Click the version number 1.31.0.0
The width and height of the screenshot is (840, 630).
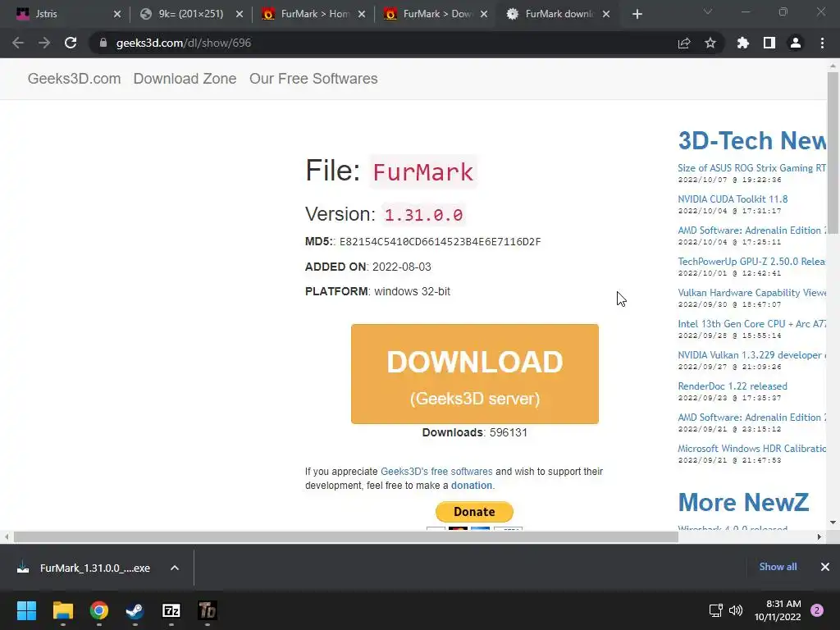423,215
